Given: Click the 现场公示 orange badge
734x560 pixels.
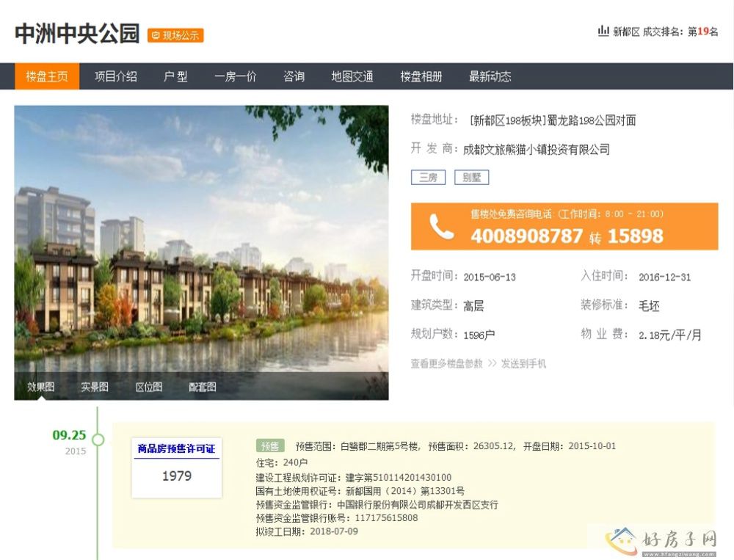Looking at the screenshot, I should pyautogui.click(x=175, y=35).
